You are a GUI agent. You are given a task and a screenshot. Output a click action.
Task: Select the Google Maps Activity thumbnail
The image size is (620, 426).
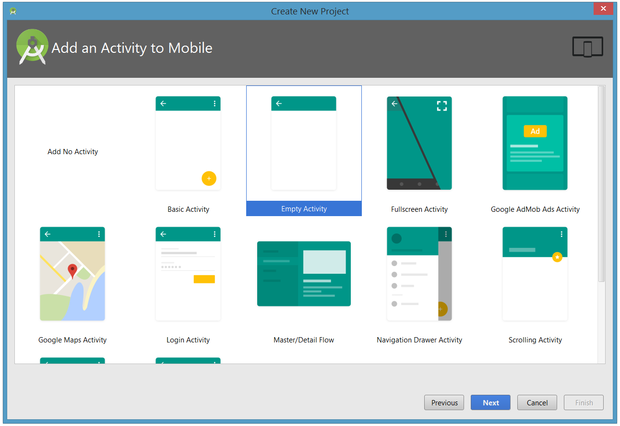[x=72, y=274]
